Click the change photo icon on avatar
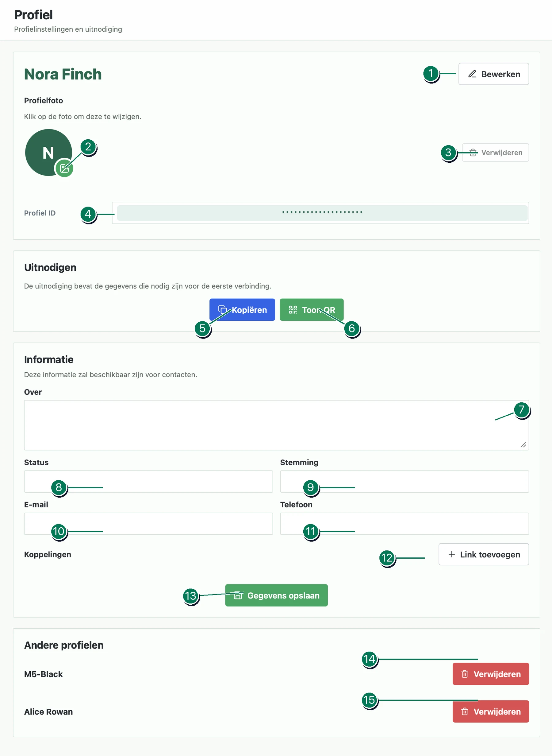 [x=64, y=168]
